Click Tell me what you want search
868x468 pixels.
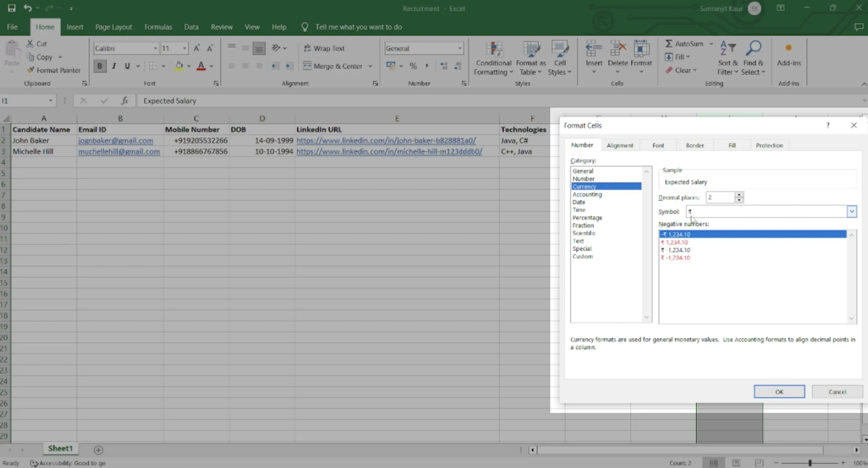[x=359, y=27]
